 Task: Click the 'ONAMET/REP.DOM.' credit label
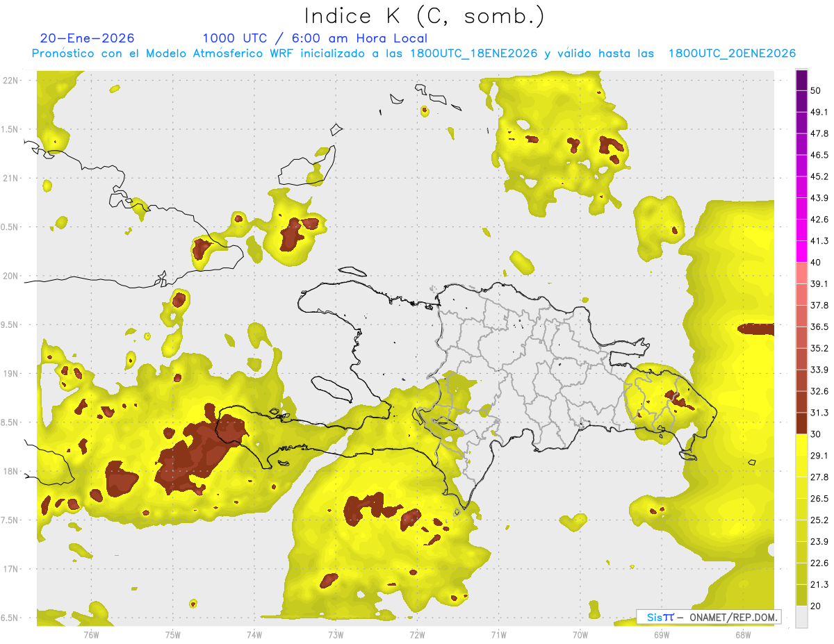pos(732,617)
